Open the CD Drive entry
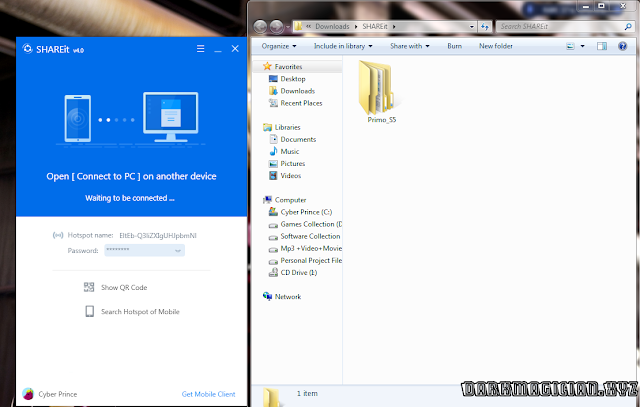The height and width of the screenshot is (407, 640). coord(299,273)
